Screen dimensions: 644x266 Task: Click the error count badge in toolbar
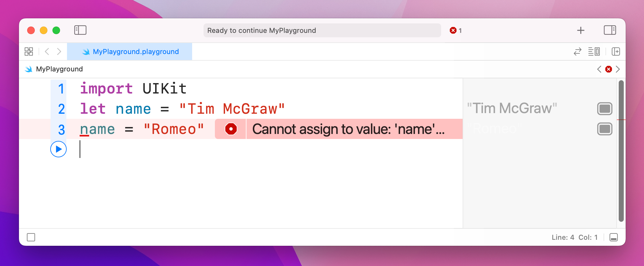tap(456, 30)
